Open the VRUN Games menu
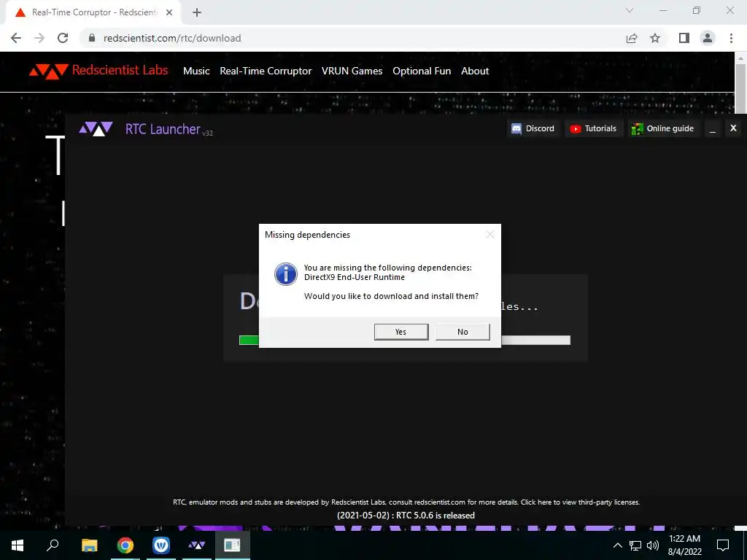 (x=352, y=71)
